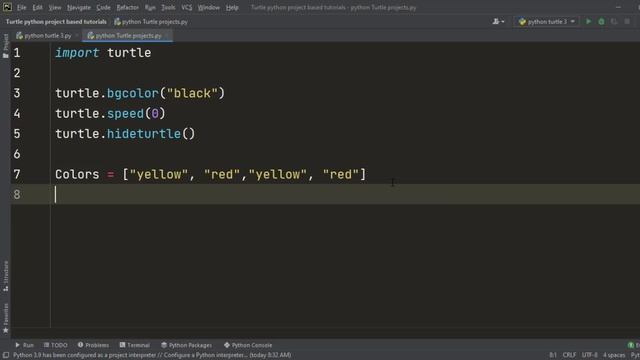Image resolution: width=640 pixels, height=360 pixels.
Task: Toggle tool window bars icon in status bar
Action: [6, 355]
